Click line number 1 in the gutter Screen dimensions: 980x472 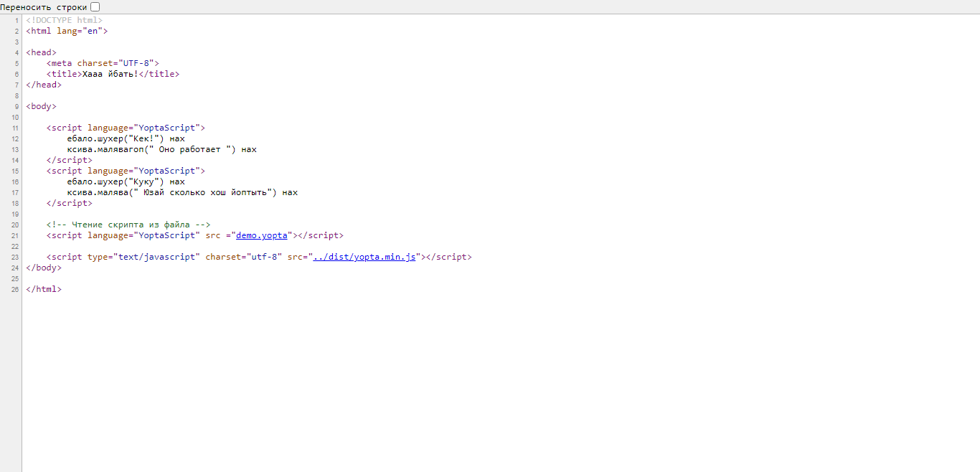click(17, 20)
